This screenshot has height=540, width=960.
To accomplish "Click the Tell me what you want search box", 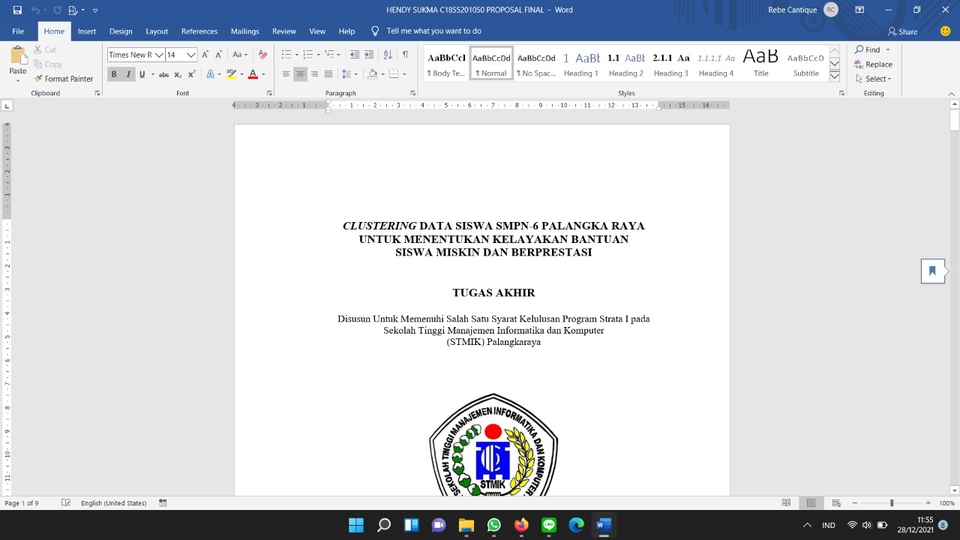I will point(433,31).
